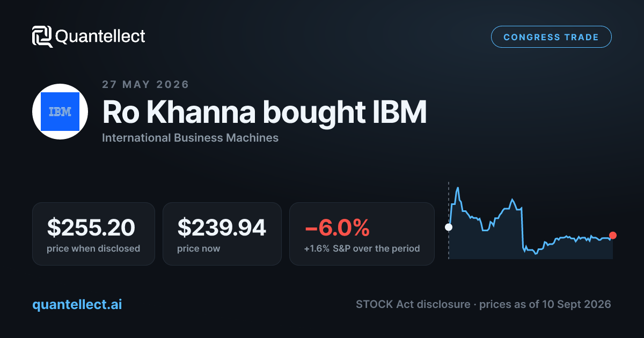644x338 pixels.
Task: Select the $239.94 price now card
Action: pos(222,234)
